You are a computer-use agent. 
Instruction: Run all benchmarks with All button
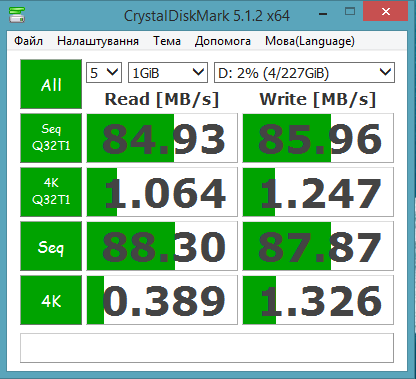(51, 84)
